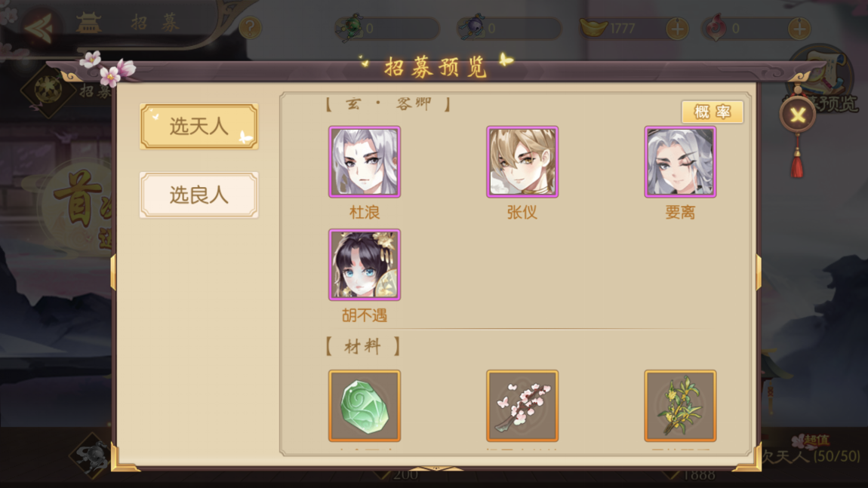This screenshot has height=488, width=868.
Task: Switch to the 选天人 tab
Action: 199,126
